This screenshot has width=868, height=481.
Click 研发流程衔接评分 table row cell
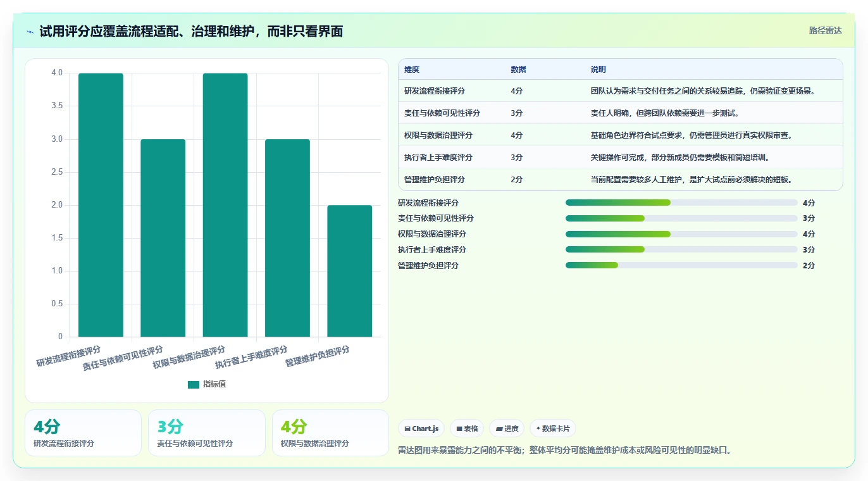pos(435,91)
